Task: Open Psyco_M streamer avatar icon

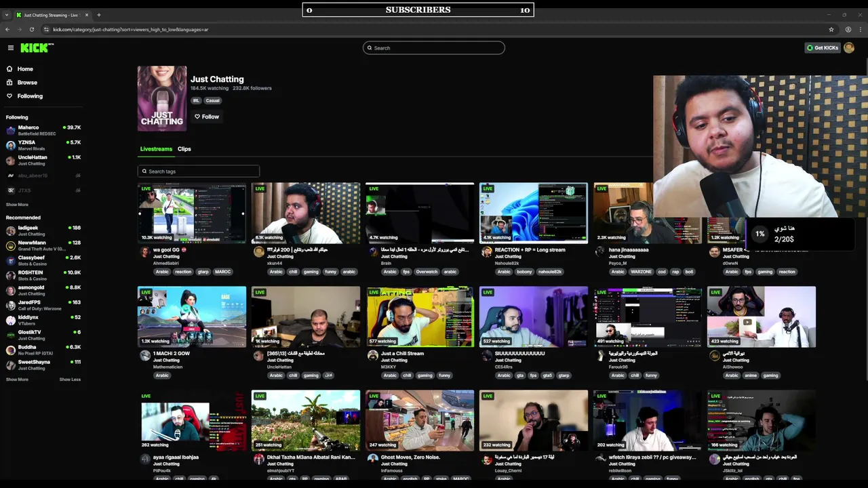Action: coord(601,252)
